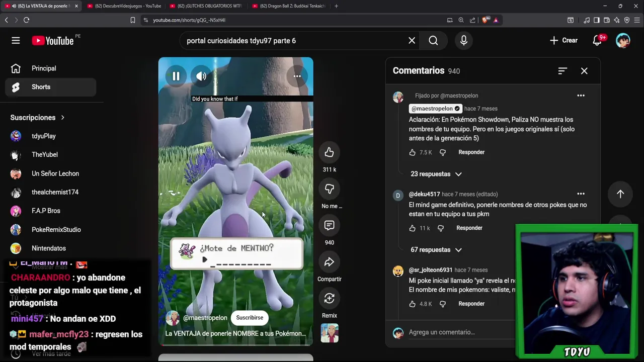Open the comment sort options
The image size is (644, 362).
(x=562, y=71)
